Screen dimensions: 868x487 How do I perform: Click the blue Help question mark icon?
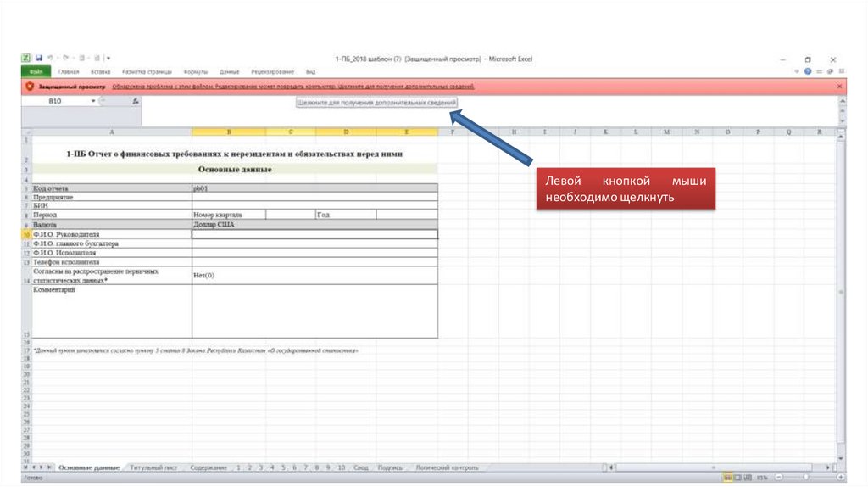[808, 72]
